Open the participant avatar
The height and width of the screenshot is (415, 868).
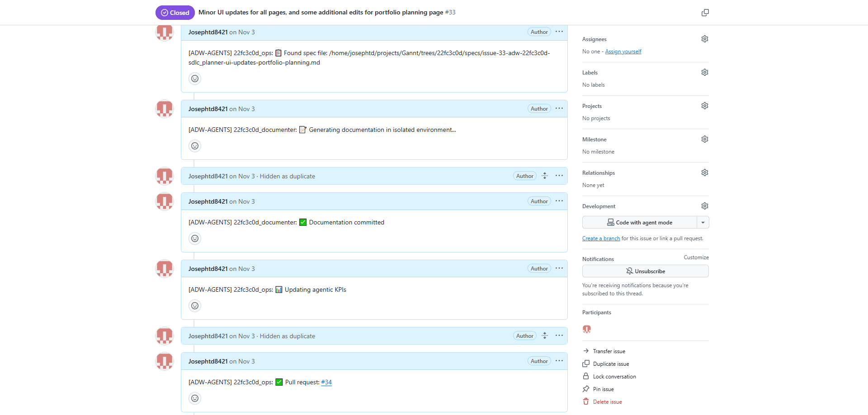tap(586, 329)
